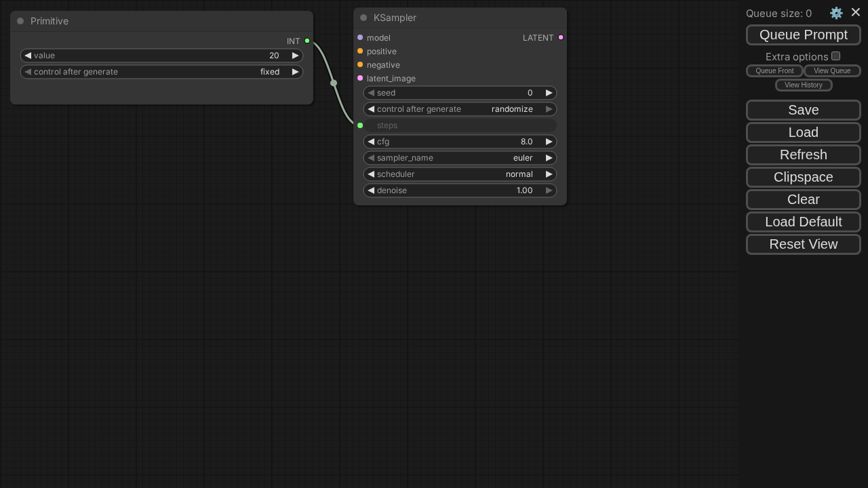Click the positive input connector

360,52
